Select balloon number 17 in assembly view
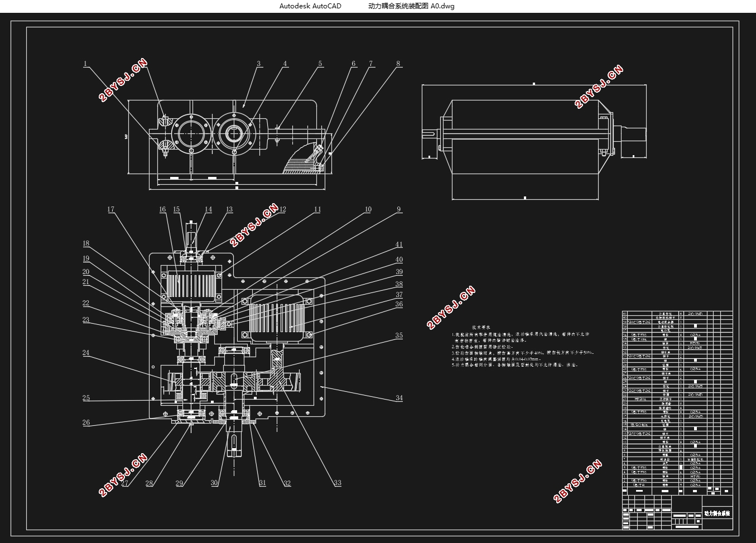Image resolution: width=756 pixels, height=543 pixels. pos(110,210)
